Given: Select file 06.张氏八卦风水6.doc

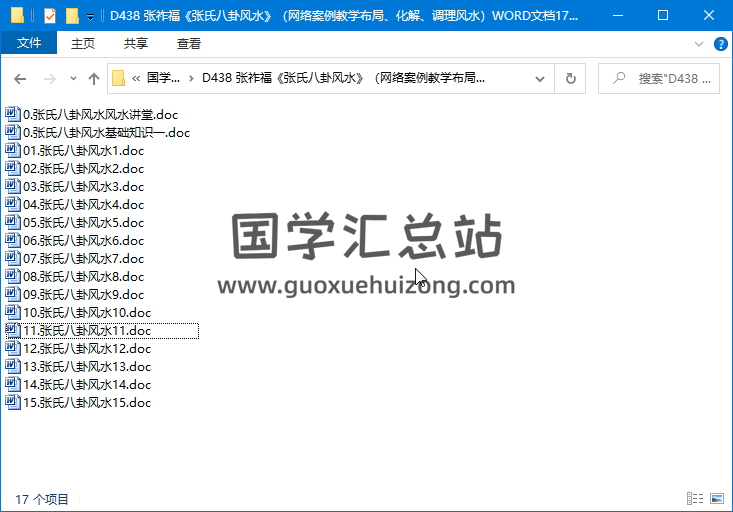Looking at the screenshot, I should click(75, 240).
